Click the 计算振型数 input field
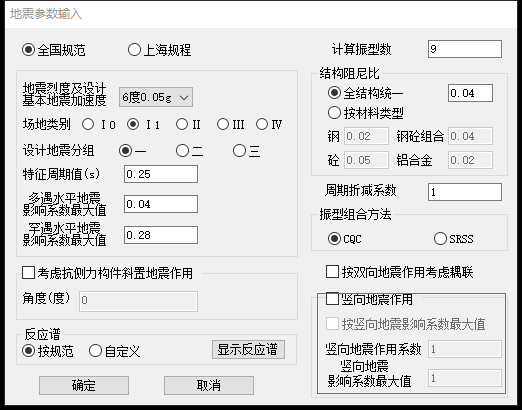Image resolution: width=522 pixels, height=410 pixels. pyautogui.click(x=465, y=49)
